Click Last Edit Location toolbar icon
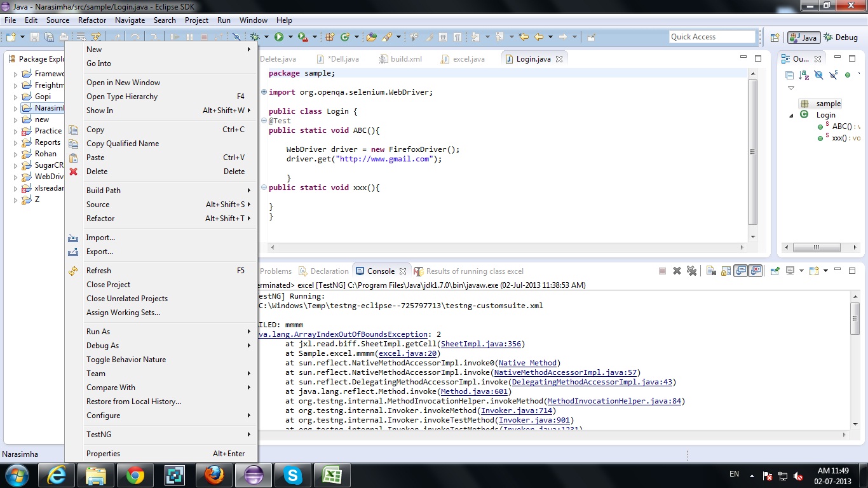This screenshot has height=488, width=868. click(x=524, y=37)
